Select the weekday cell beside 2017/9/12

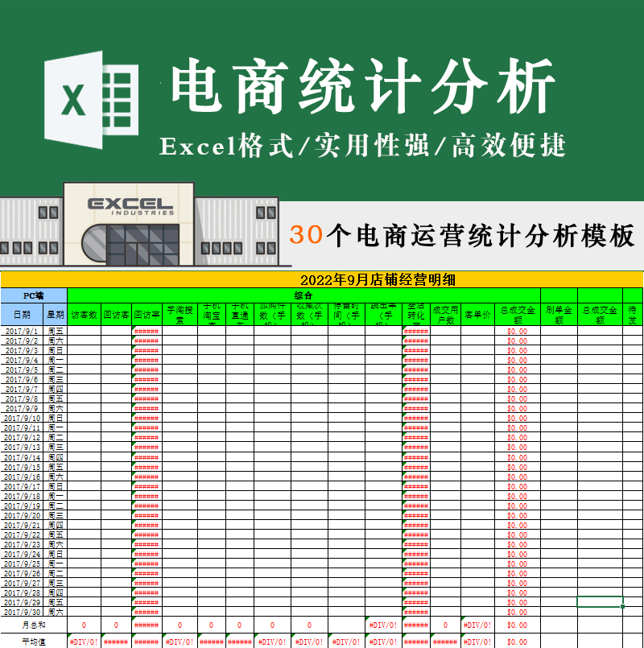coord(56,438)
